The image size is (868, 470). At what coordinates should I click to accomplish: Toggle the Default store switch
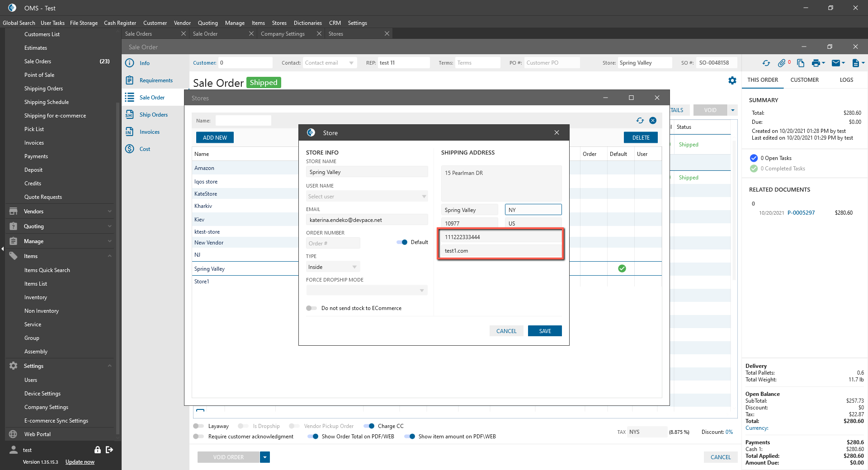point(402,242)
